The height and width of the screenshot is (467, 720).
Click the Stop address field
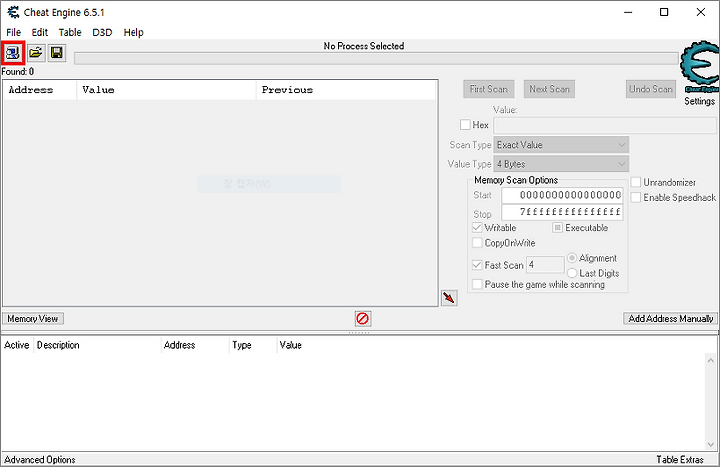coord(562,212)
